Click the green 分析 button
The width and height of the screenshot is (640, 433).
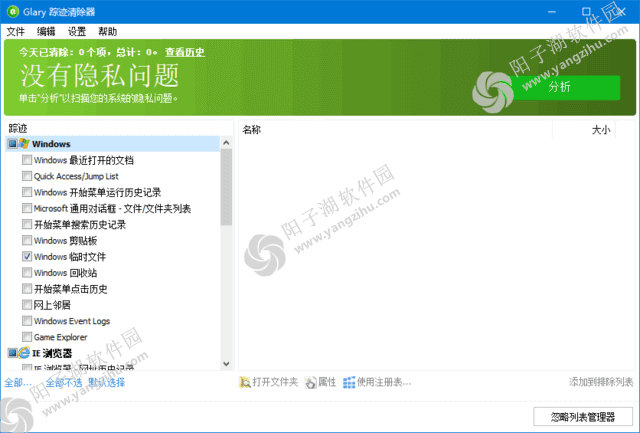(x=565, y=87)
